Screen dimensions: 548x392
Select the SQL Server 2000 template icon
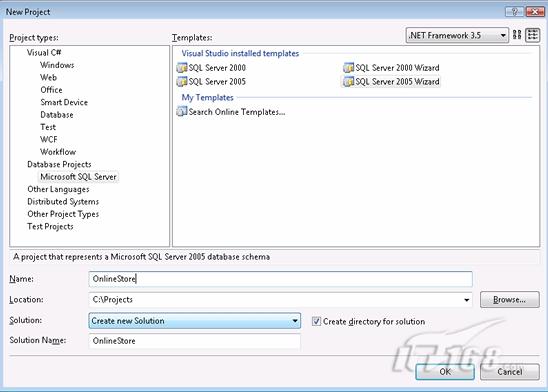[x=182, y=67]
